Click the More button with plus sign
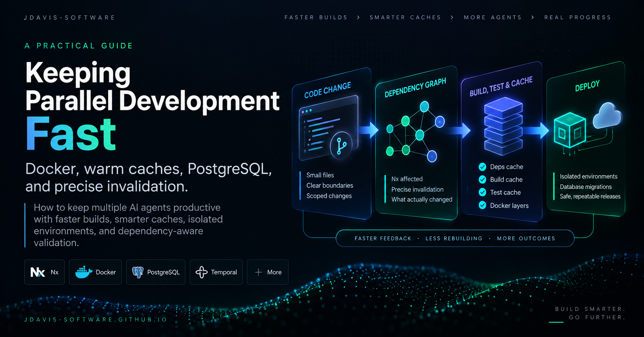This screenshot has height=337, width=644. point(268,272)
